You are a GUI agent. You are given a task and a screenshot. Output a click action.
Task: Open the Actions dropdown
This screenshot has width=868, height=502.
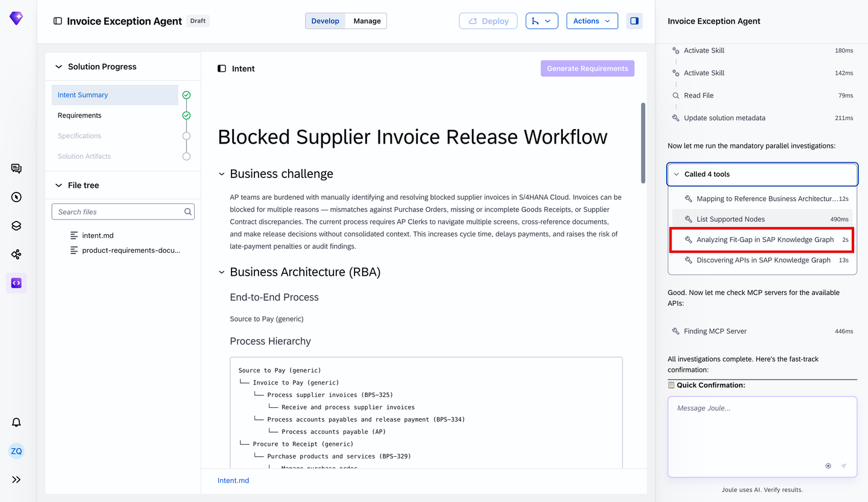592,21
